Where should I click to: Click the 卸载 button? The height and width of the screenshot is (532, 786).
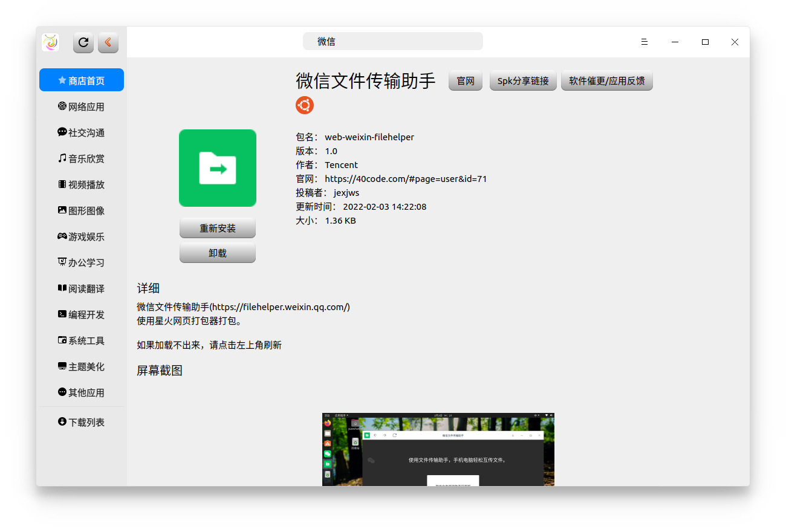coord(217,252)
